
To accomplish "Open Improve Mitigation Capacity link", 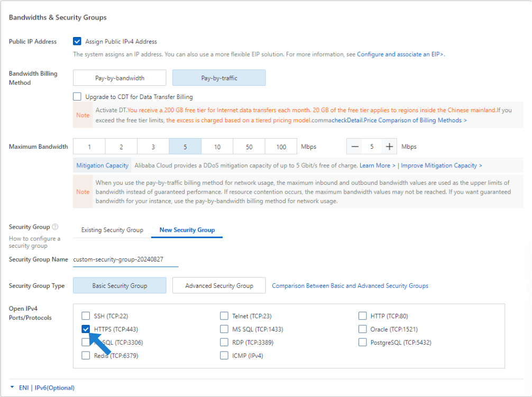I will click(441, 166).
